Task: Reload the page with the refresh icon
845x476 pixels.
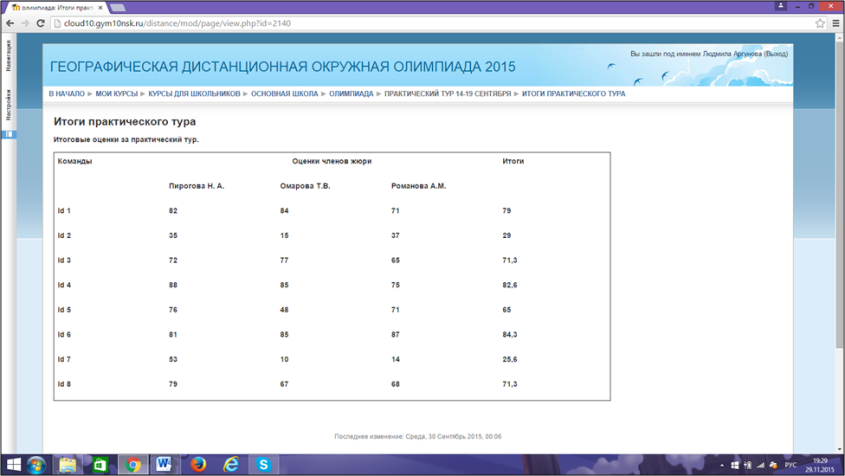Action: (41, 23)
